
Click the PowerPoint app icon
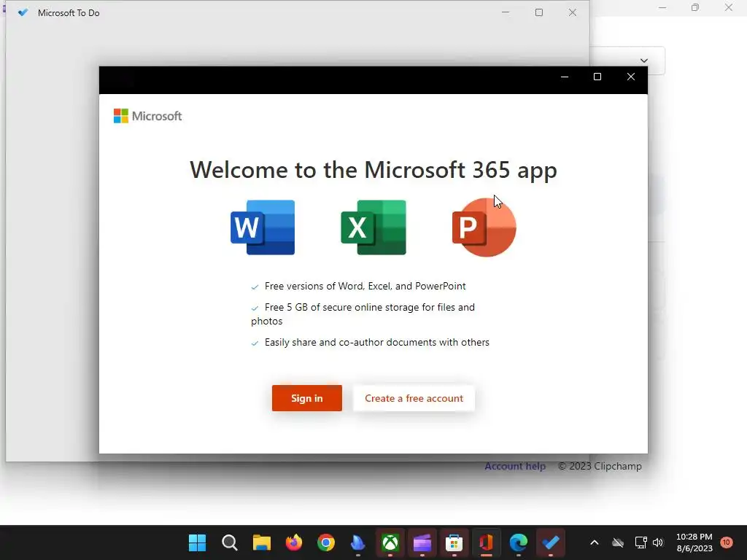484,227
